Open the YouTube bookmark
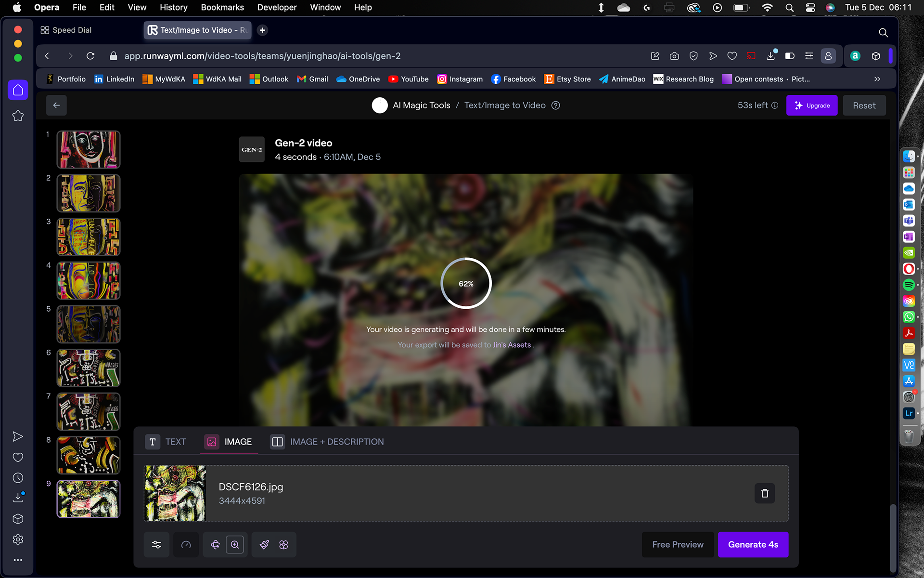The width and height of the screenshot is (924, 578). [x=409, y=79]
